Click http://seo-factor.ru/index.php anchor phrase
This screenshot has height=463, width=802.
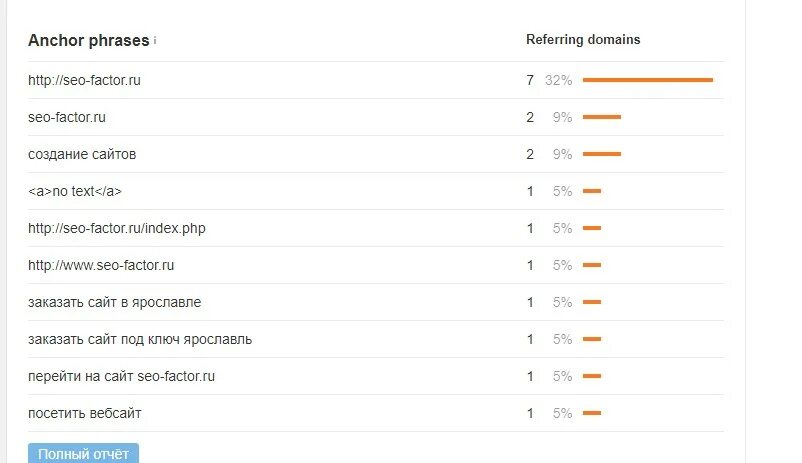117,228
